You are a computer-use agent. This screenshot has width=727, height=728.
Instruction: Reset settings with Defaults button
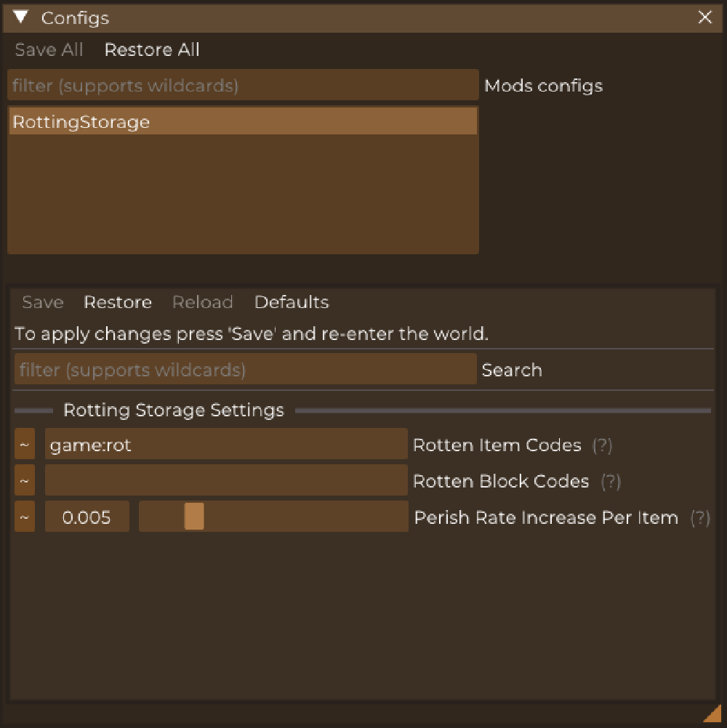[x=292, y=302]
